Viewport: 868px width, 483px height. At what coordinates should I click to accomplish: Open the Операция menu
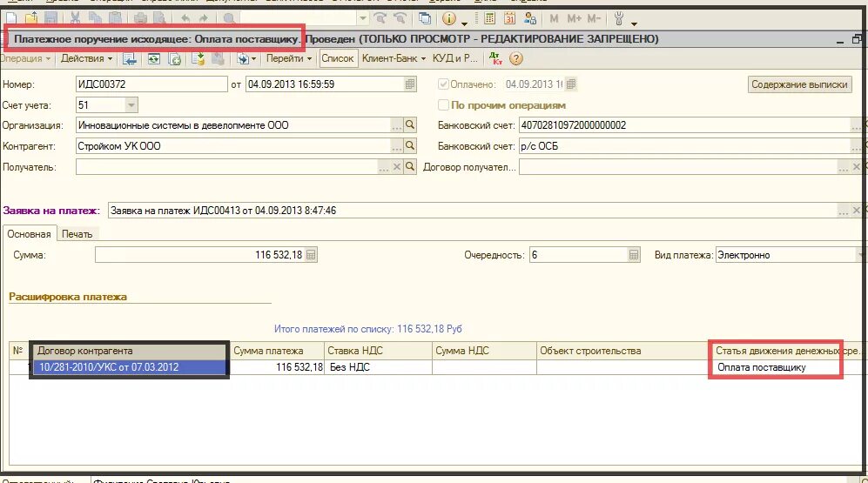[x=24, y=58]
